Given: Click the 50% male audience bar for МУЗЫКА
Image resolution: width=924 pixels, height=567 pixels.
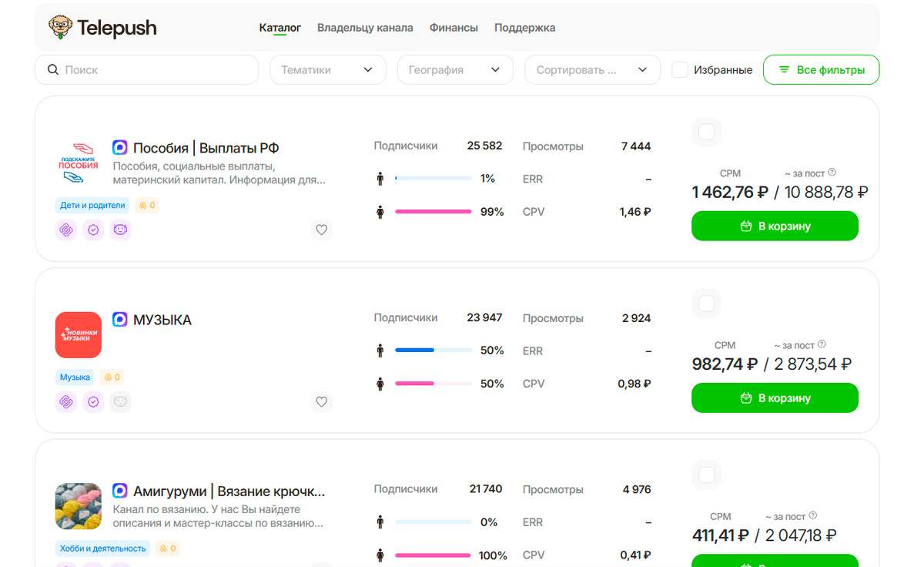Looking at the screenshot, I should tap(434, 351).
